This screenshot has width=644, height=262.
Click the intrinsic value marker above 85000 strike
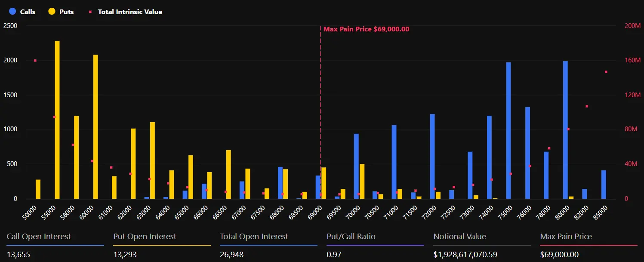pos(606,72)
